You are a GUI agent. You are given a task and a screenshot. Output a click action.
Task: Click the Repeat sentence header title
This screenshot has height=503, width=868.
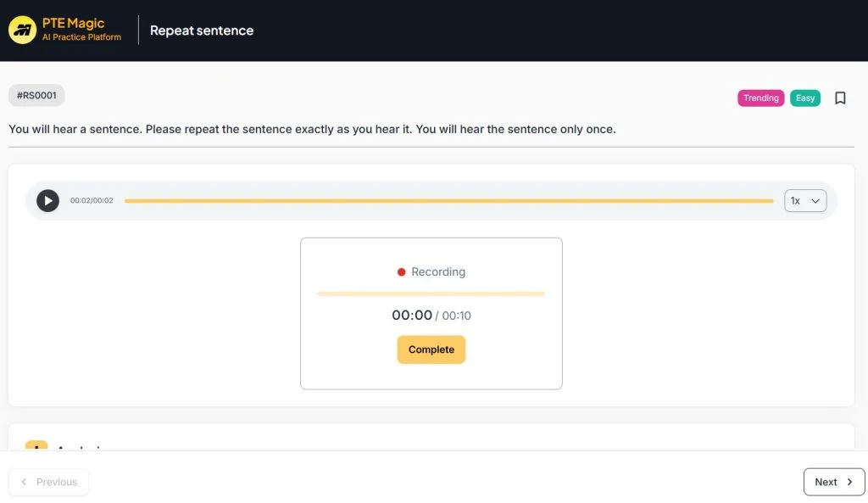(202, 31)
